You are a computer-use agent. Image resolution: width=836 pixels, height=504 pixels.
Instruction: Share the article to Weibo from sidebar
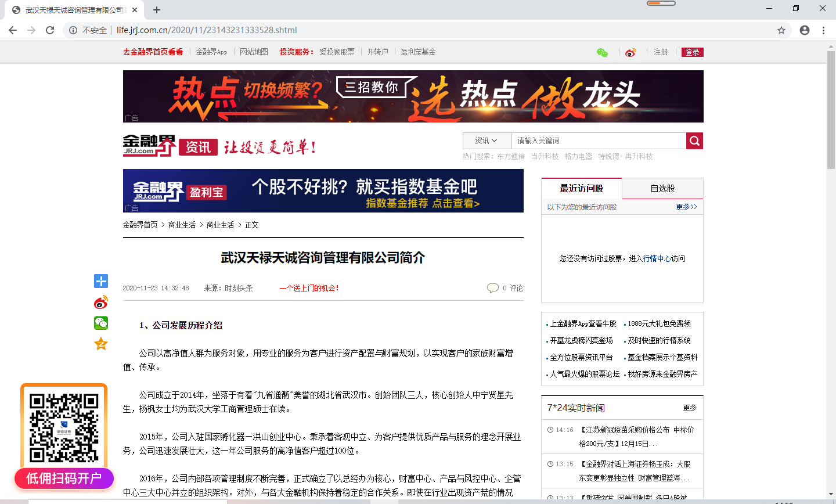pos(101,302)
